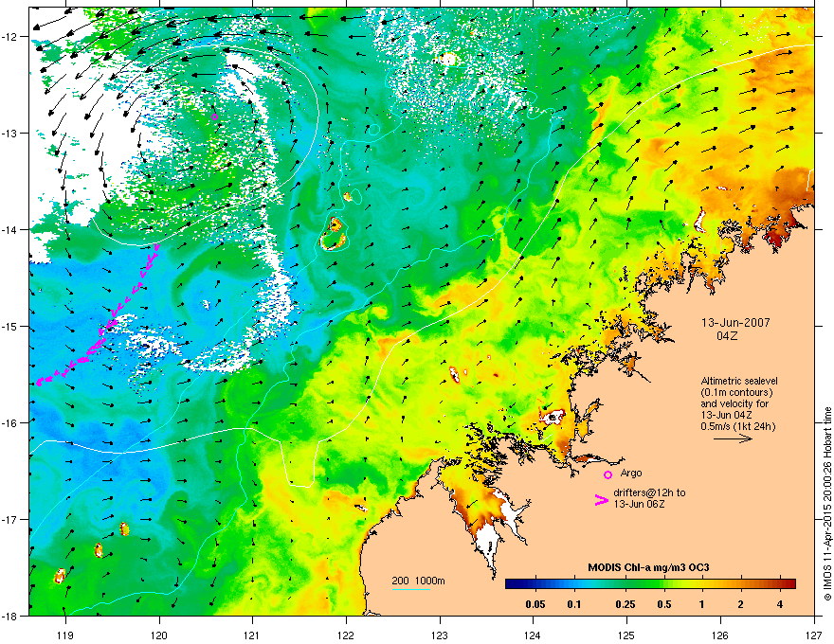Image resolution: width=834 pixels, height=644 pixels.
Task: Click longitude axis label 122
Action: click(x=346, y=635)
